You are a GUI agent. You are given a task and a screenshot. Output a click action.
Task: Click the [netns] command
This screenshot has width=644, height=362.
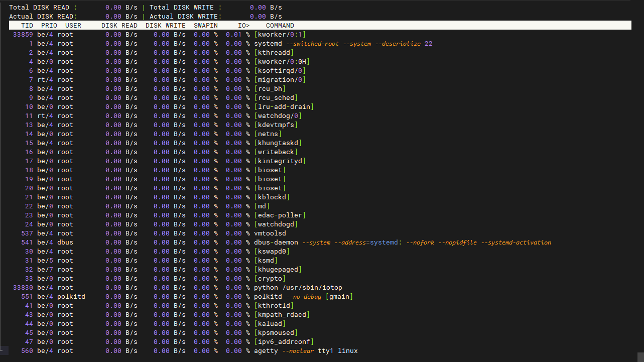(x=268, y=134)
